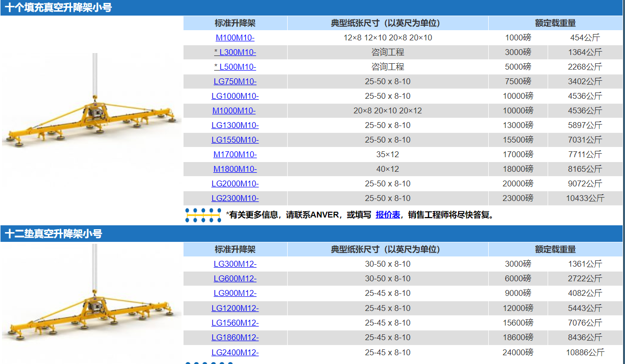Select 咨询工程 in the L300M10- row
This screenshot has height=364, width=625.
point(387,52)
